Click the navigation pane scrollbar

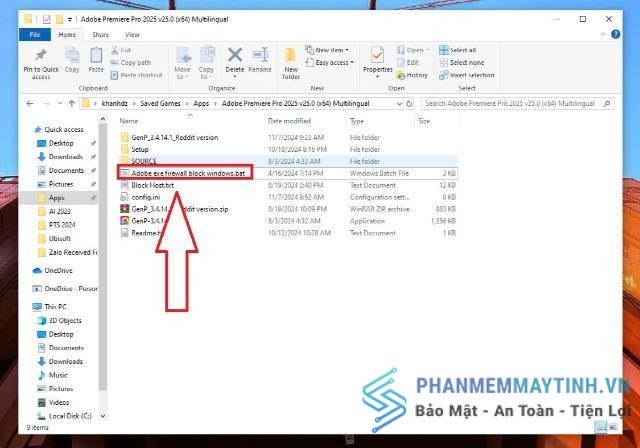click(103, 257)
